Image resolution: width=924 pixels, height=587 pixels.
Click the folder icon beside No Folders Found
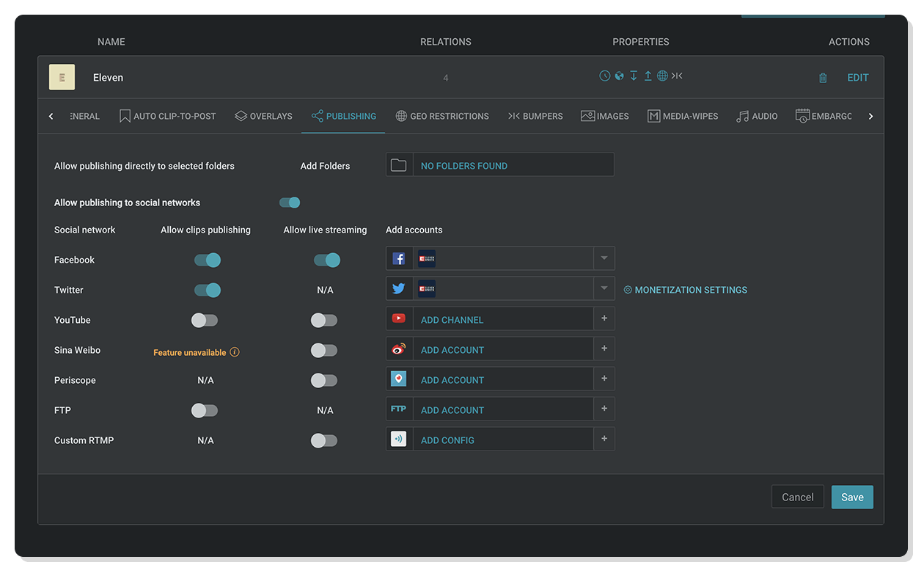pos(399,165)
